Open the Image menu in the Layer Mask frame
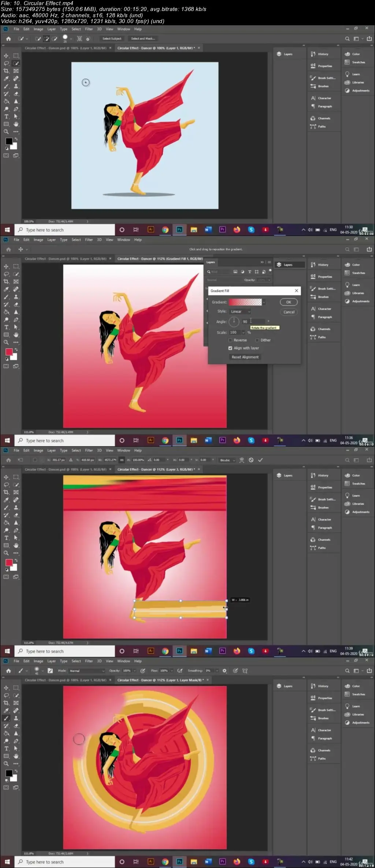375x868 pixels. (38, 661)
